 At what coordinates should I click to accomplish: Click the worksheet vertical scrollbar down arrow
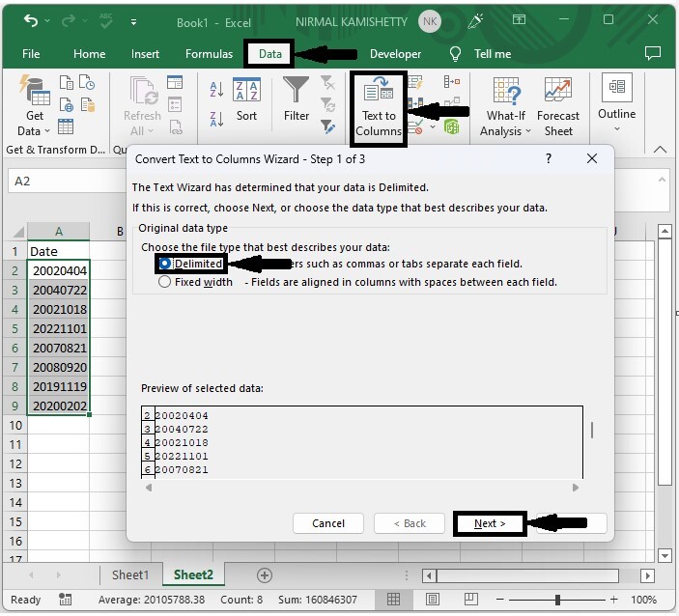click(665, 555)
